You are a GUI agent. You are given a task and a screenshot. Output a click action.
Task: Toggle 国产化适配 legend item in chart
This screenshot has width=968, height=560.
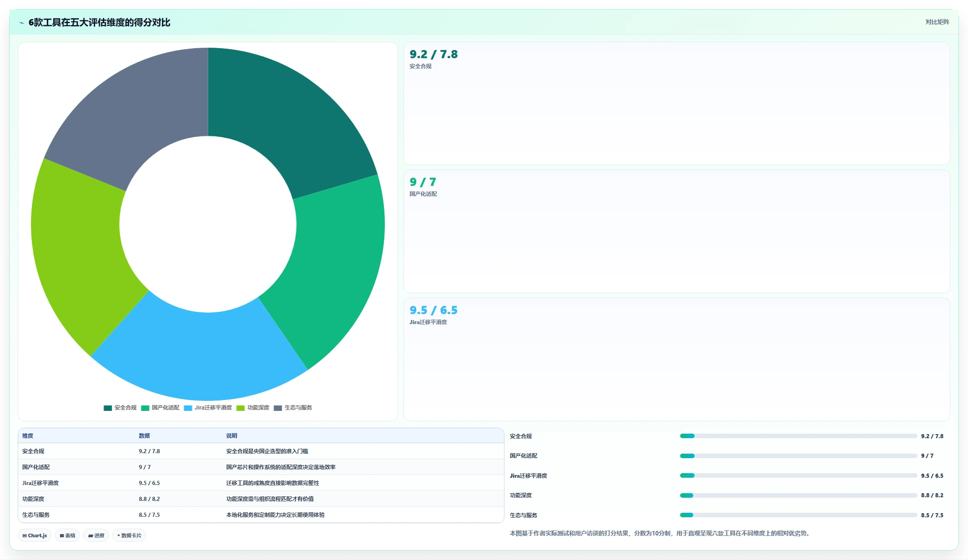click(160, 408)
